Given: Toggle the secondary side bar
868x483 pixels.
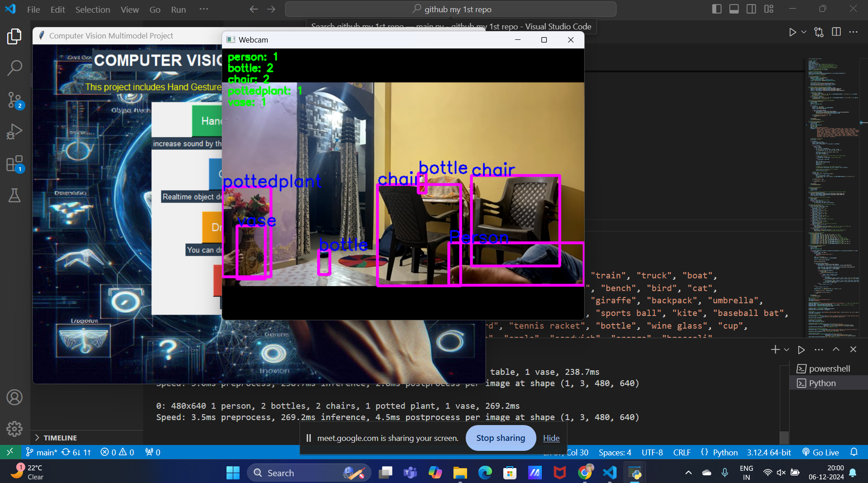Looking at the screenshot, I should coord(751,9).
